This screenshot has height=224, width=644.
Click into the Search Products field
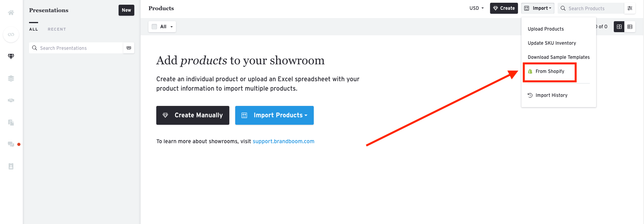[x=593, y=8]
